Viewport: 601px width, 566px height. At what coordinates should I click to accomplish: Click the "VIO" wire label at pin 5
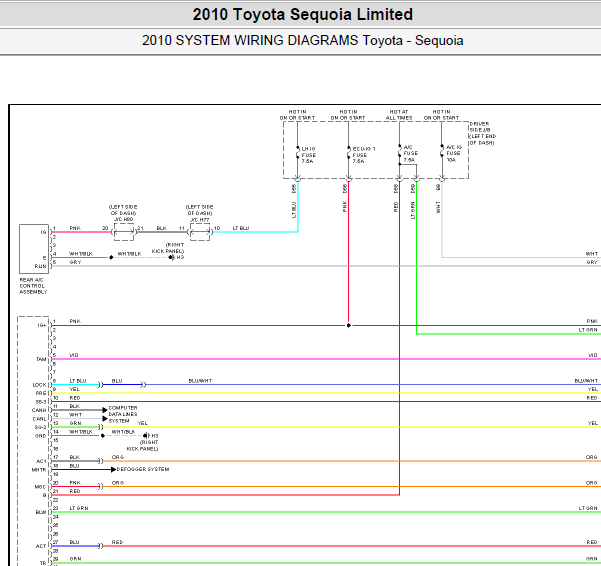74,355
